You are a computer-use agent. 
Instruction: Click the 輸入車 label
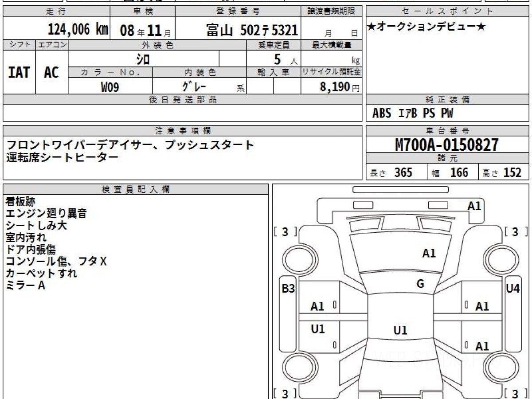click(274, 72)
